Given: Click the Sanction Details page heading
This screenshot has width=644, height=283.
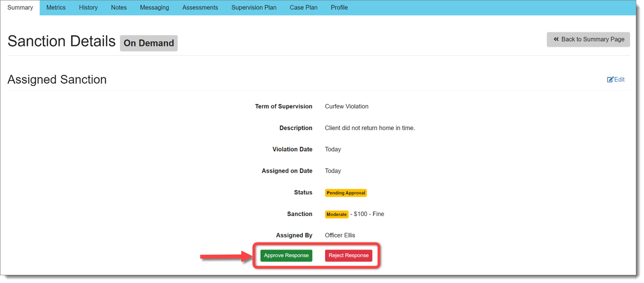Looking at the screenshot, I should point(62,41).
